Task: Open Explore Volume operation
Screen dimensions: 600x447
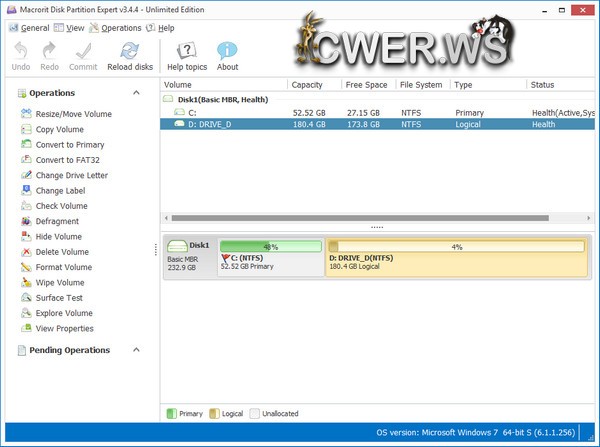Action: tap(57, 313)
